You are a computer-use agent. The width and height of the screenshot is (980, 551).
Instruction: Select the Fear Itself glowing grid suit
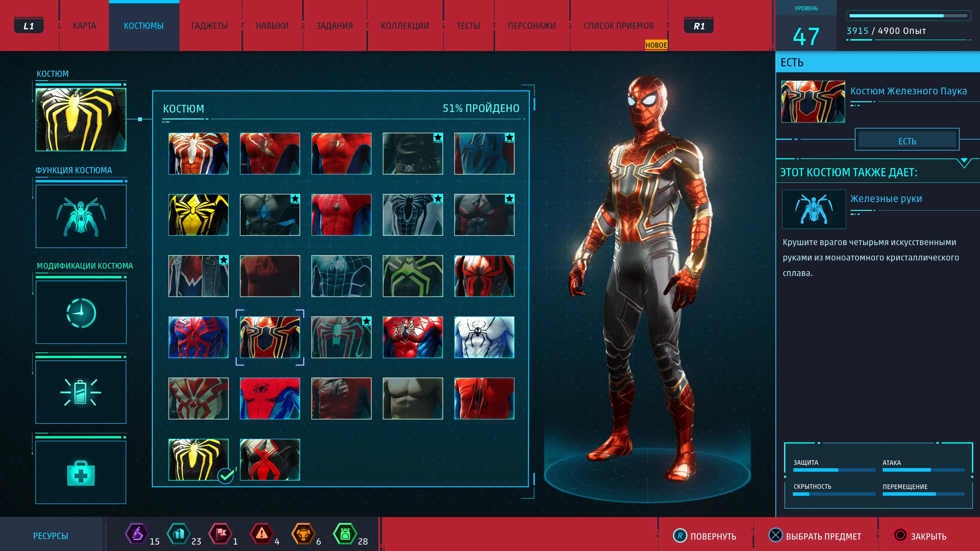click(341, 276)
